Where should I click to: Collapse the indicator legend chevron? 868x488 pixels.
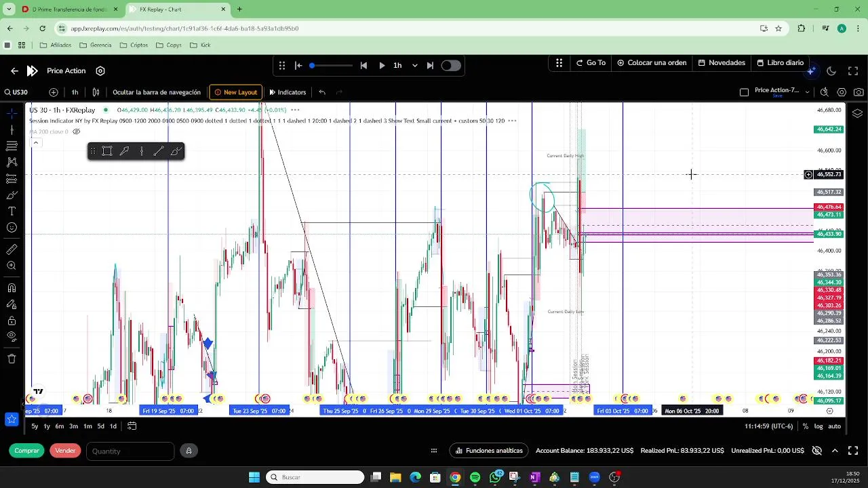35,142
